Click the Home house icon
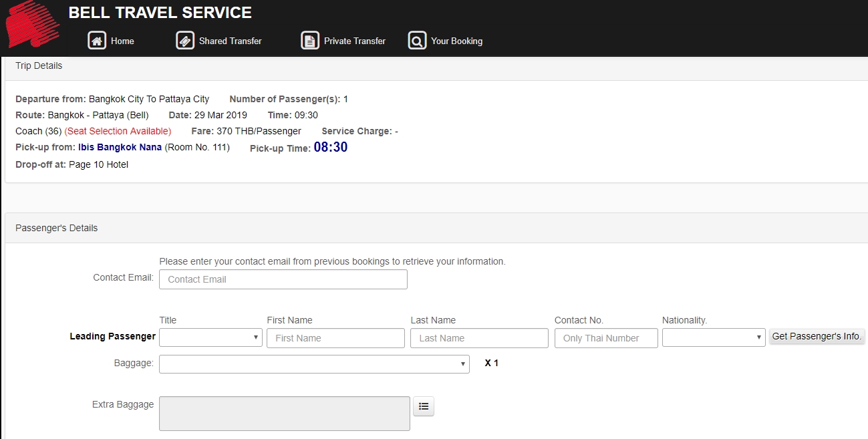 click(97, 41)
